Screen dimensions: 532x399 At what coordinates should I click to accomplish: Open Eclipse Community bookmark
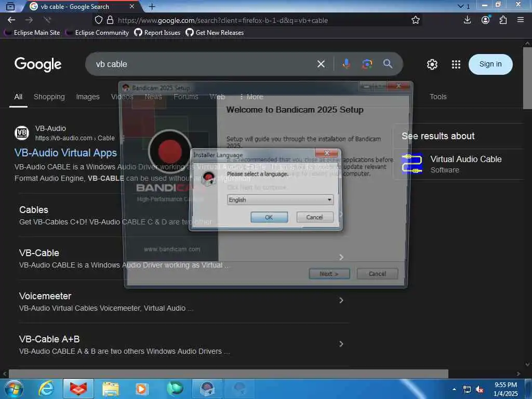point(97,33)
